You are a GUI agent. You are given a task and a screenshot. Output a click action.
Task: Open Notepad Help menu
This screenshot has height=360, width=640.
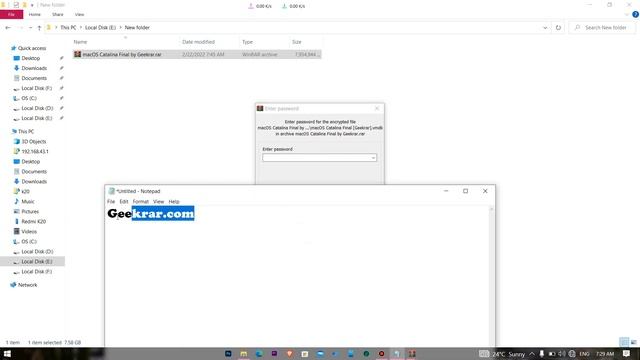(x=174, y=202)
